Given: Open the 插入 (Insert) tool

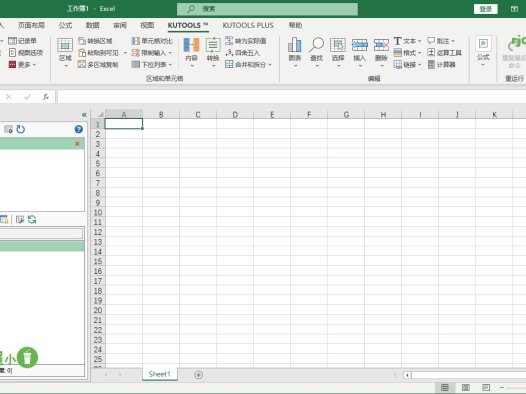Looking at the screenshot, I should pos(359,52).
